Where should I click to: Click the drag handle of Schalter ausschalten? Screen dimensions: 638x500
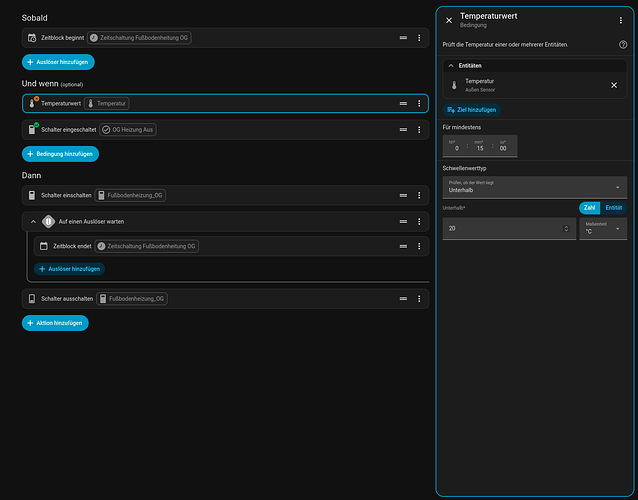point(403,299)
